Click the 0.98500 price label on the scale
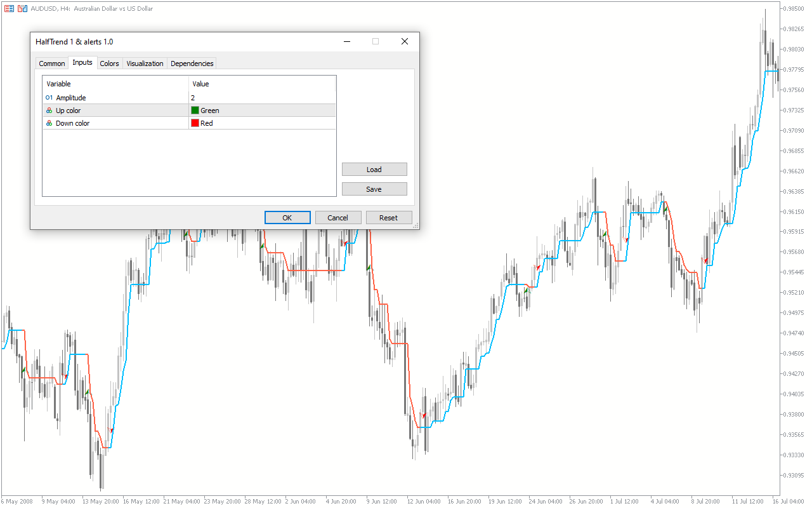Viewport: 812px width, 508px height. [x=794, y=9]
